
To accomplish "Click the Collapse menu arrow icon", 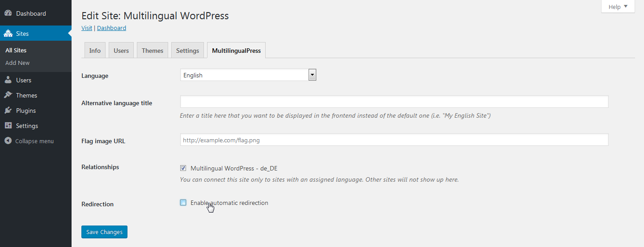I will (x=8, y=141).
